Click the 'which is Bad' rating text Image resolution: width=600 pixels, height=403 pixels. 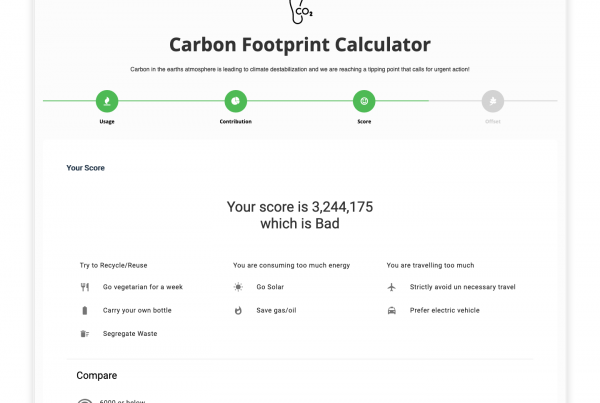coord(300,224)
